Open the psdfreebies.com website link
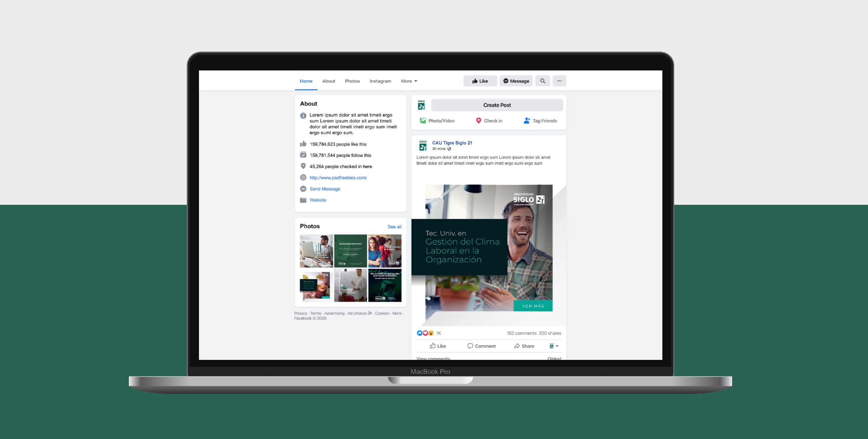The image size is (868, 439). [x=338, y=178]
